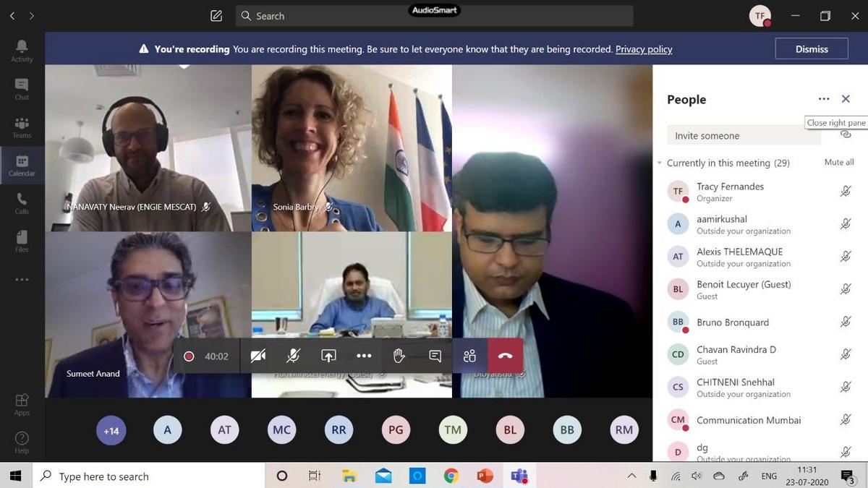Open Activity in the left sidebar

click(22, 51)
